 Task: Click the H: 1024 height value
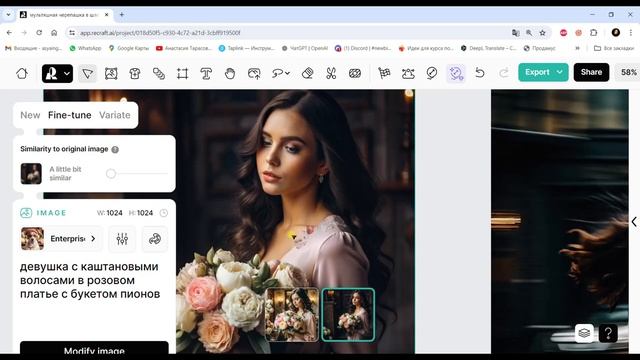pos(141,213)
